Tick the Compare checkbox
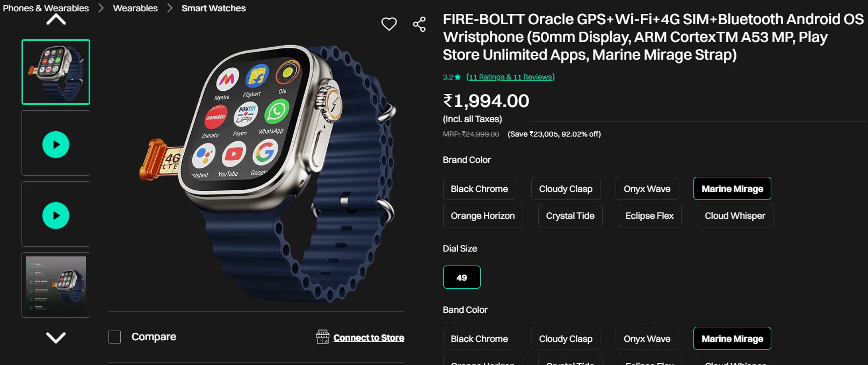Viewport: 868px width, 365px height. (114, 337)
